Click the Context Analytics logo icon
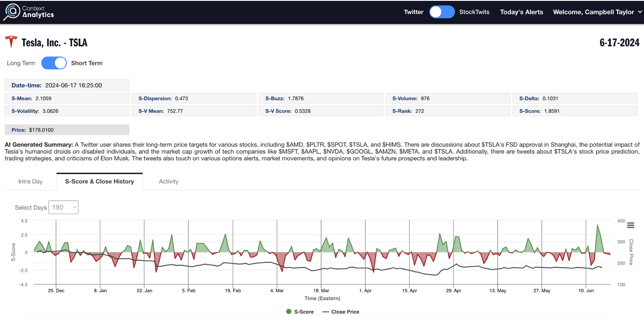The width and height of the screenshot is (644, 316). [x=12, y=12]
